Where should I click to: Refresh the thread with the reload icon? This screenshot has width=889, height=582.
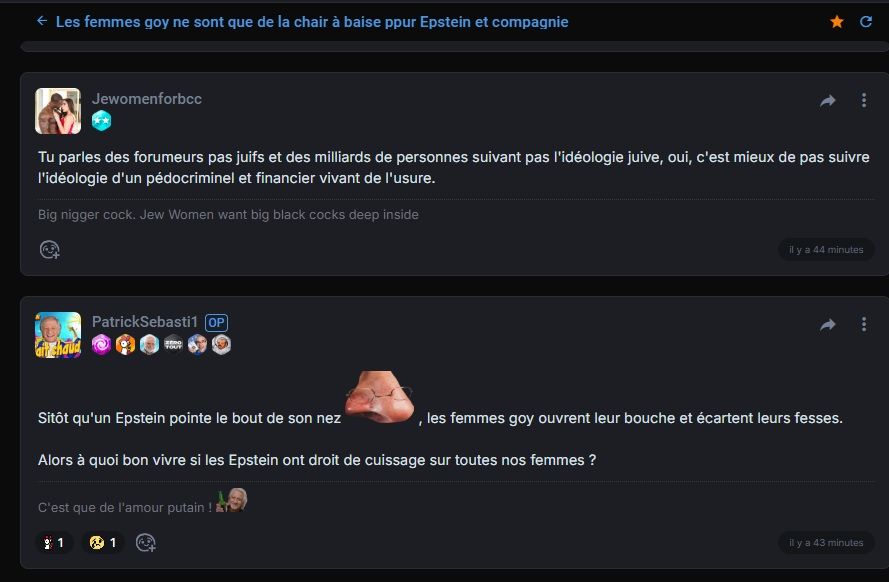(866, 22)
